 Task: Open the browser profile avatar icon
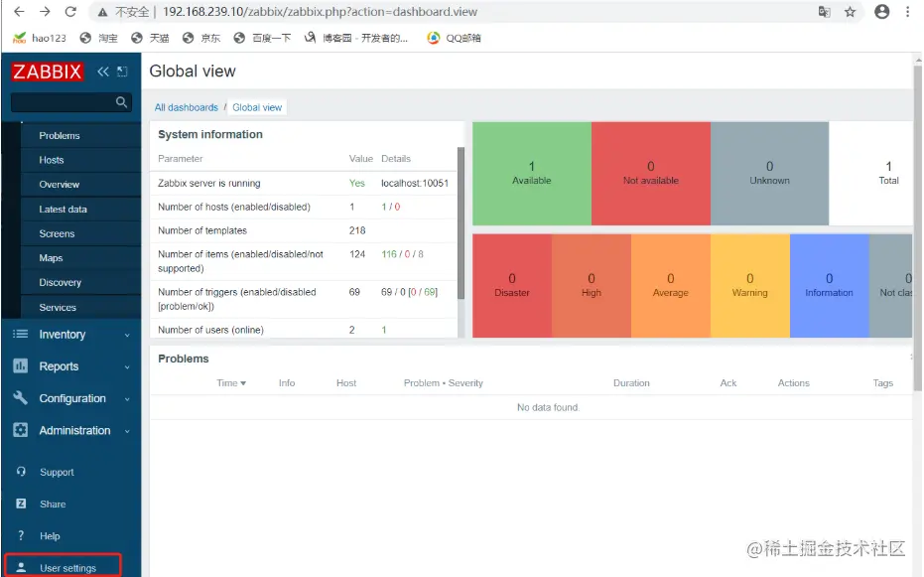click(x=881, y=12)
